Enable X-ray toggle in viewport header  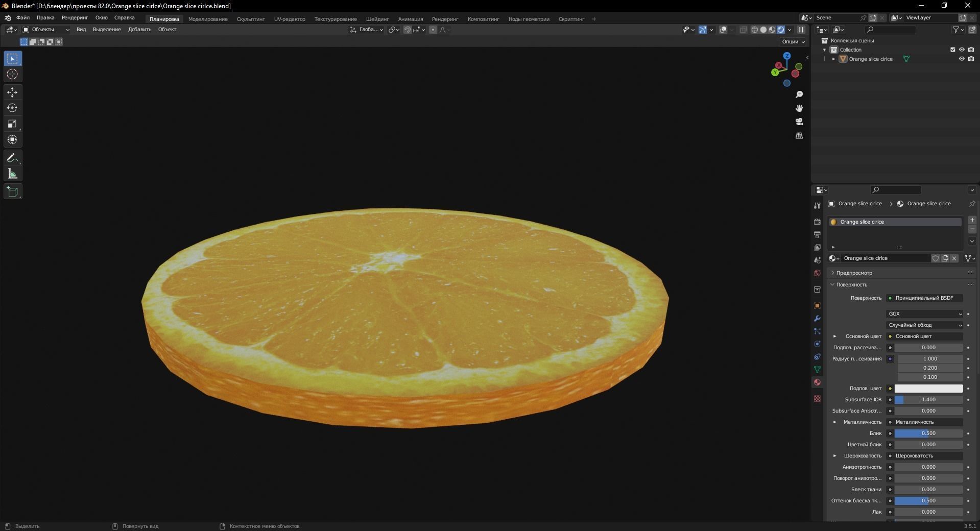point(744,29)
